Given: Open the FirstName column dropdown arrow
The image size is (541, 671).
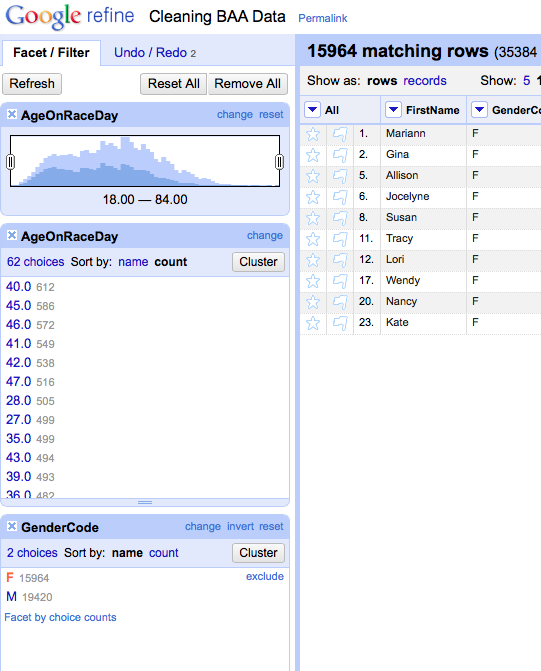Looking at the screenshot, I should pyautogui.click(x=393, y=110).
